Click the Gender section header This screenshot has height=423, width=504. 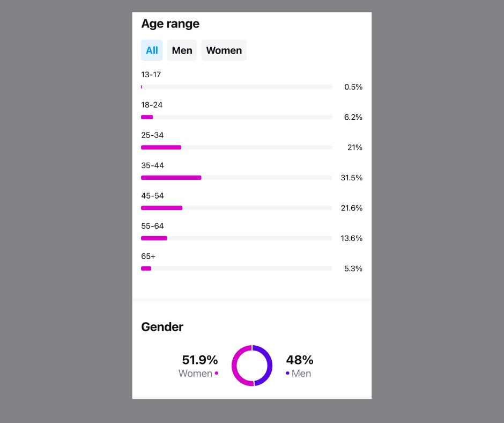pyautogui.click(x=162, y=327)
